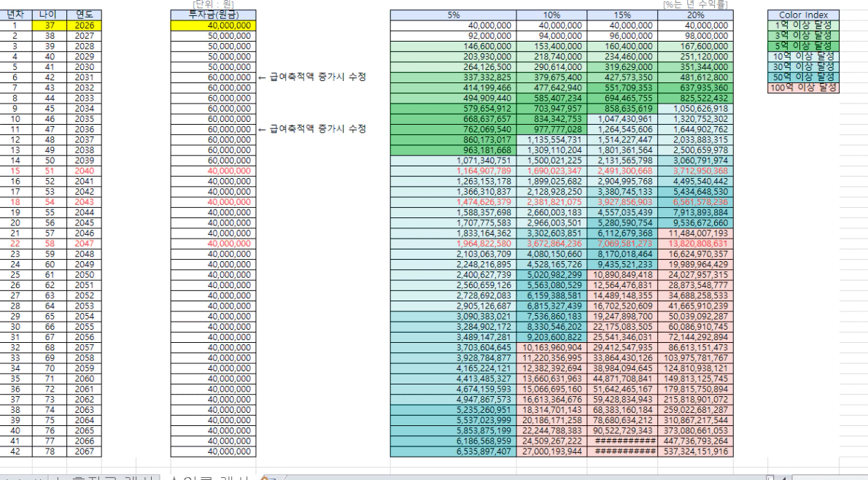Select the 년차 column header cell
Screen dimensions: 868x480
(15, 15)
